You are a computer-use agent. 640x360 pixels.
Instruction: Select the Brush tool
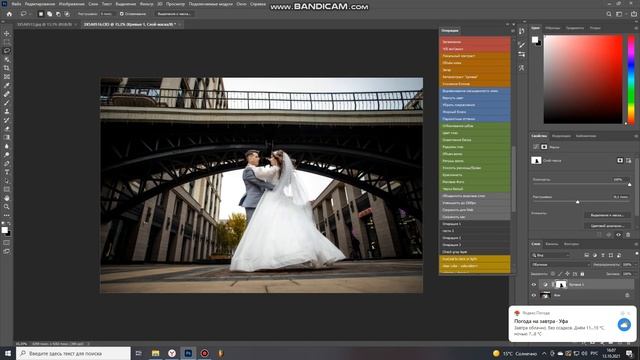(7, 102)
